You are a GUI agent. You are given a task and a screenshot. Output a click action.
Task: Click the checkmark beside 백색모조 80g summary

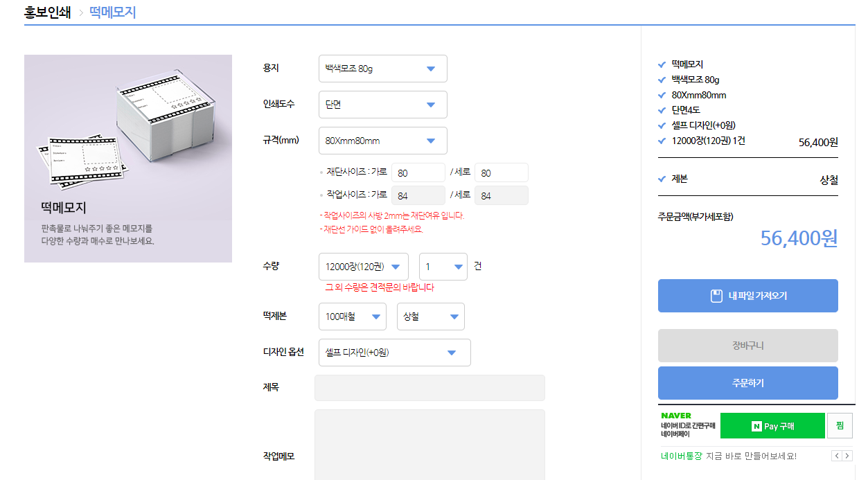(662, 80)
